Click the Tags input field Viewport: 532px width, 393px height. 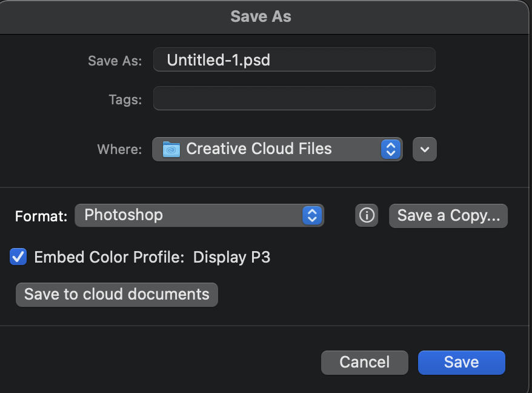(294, 98)
